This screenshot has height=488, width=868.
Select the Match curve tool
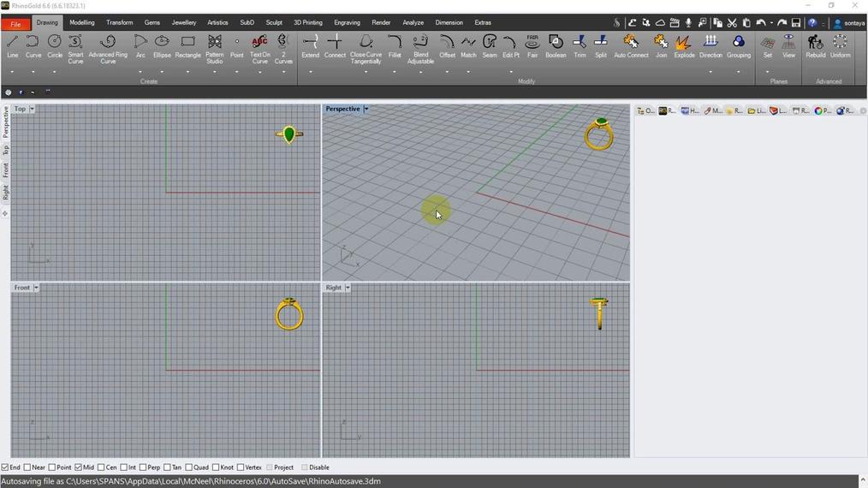468,46
